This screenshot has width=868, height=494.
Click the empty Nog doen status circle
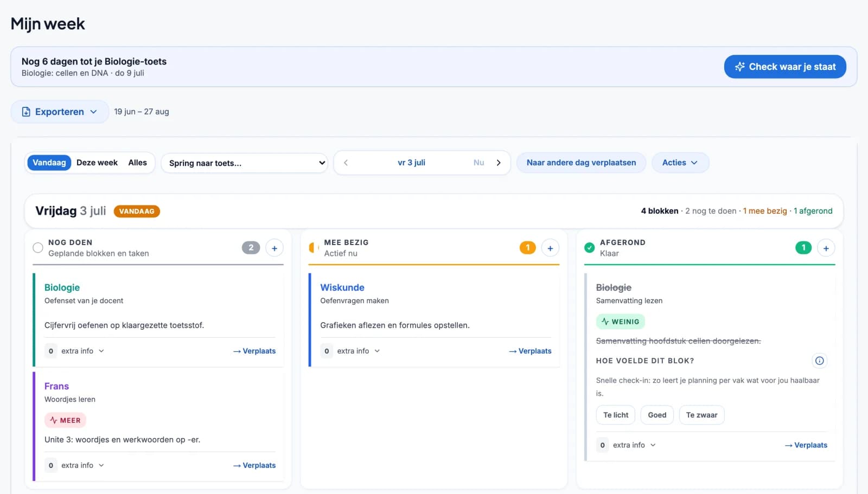pyautogui.click(x=38, y=248)
